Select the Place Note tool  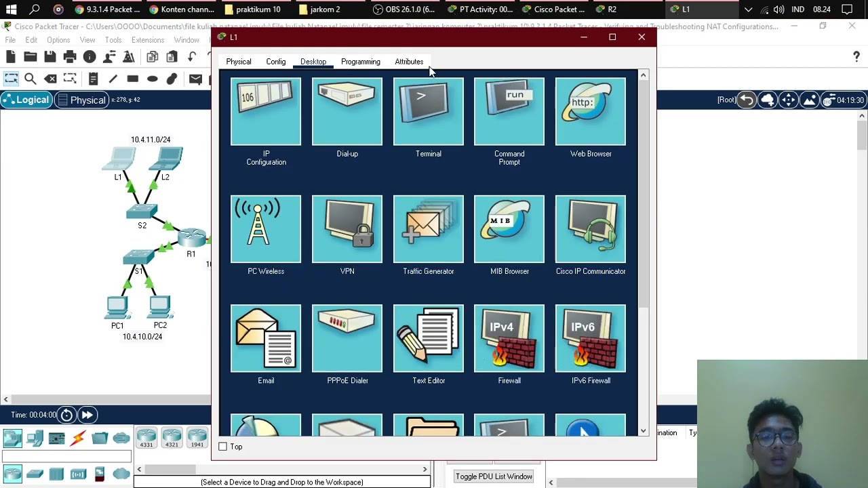click(94, 79)
